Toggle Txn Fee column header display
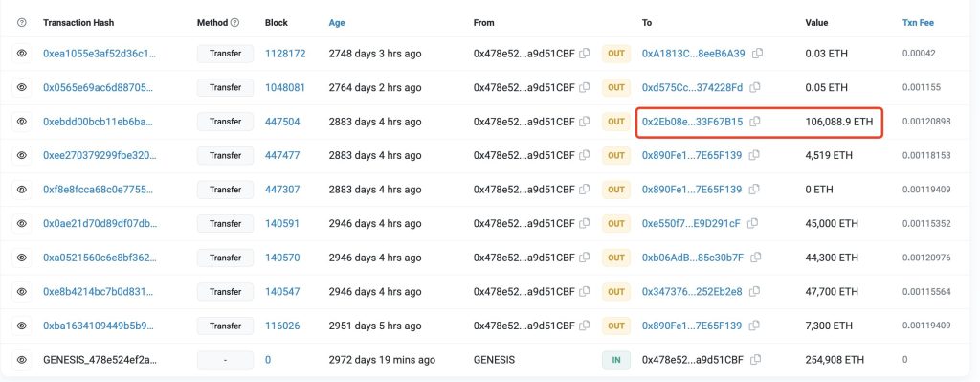 pos(918,23)
